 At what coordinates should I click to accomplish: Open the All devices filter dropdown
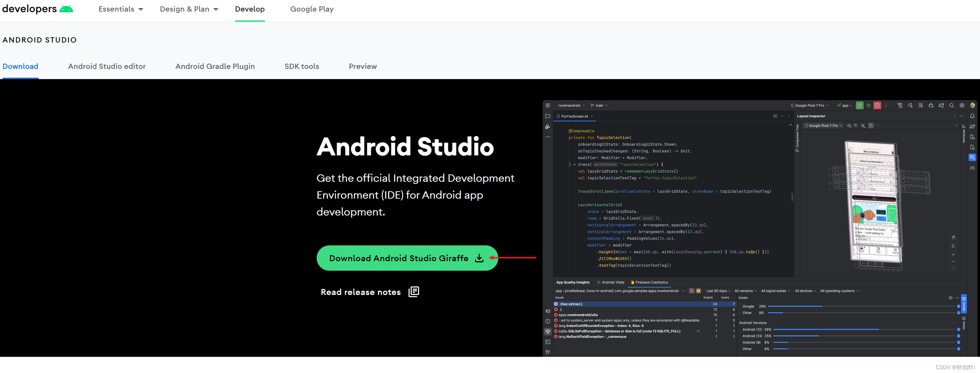pyautogui.click(x=805, y=291)
